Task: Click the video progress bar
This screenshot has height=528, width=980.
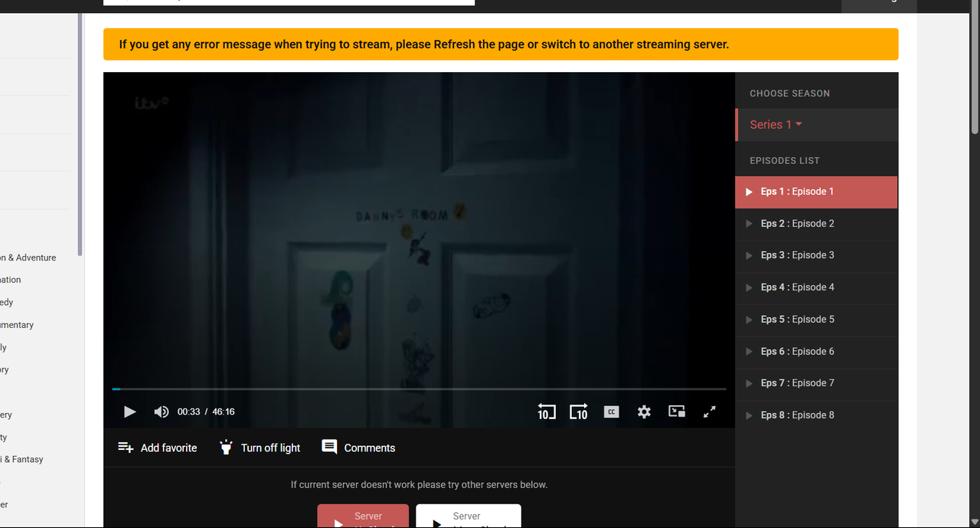Action: click(419, 389)
